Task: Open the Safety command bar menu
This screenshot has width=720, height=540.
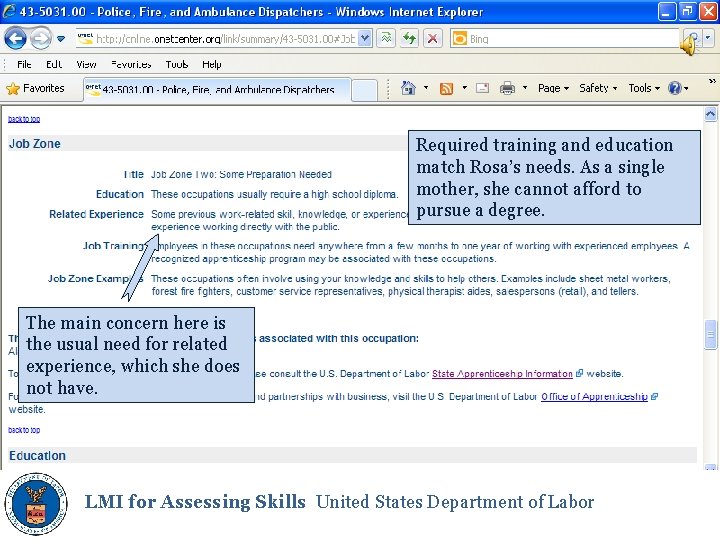Action: (x=598, y=88)
